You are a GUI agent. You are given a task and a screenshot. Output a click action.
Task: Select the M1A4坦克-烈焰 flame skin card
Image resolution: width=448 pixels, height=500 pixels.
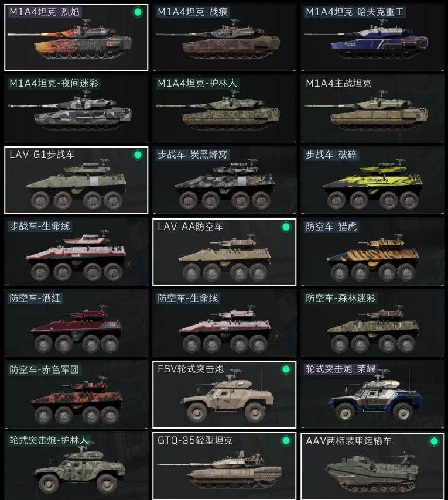[76, 37]
